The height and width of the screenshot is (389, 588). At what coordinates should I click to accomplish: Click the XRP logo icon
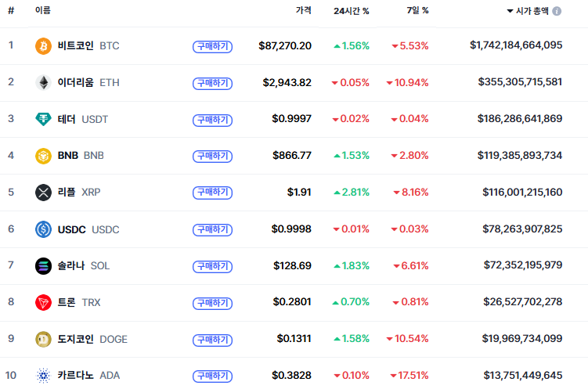point(43,193)
